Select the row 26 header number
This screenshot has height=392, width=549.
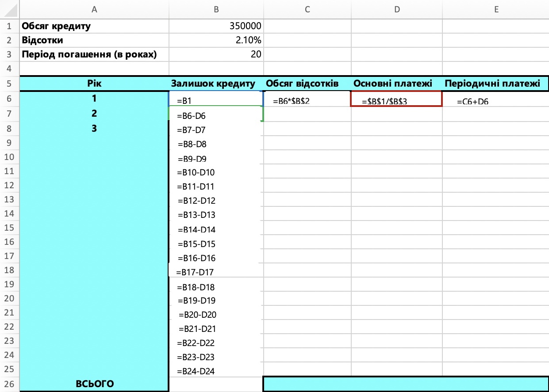pos(10,384)
